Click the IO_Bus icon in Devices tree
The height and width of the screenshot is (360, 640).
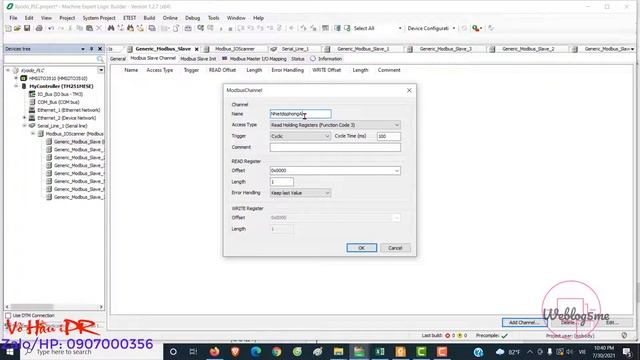[x=32, y=94]
